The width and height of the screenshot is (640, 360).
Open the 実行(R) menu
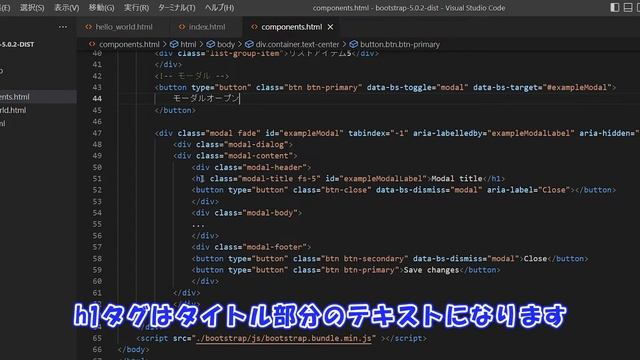pos(136,8)
